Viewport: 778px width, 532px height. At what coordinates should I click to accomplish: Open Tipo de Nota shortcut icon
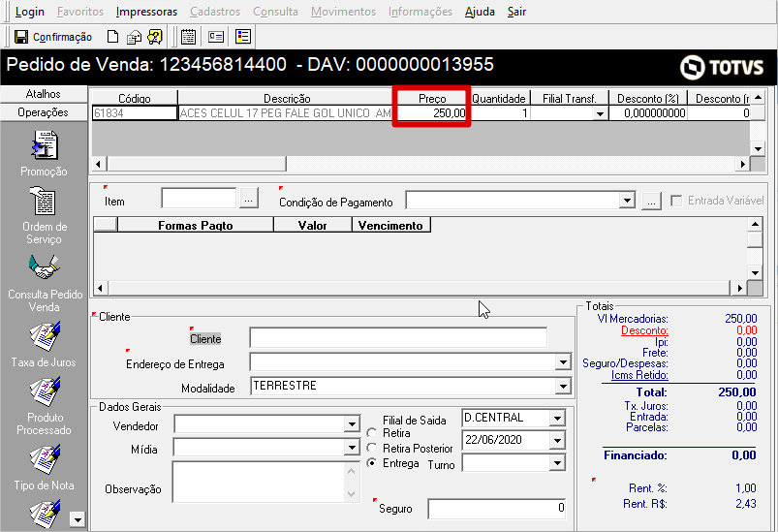(x=45, y=458)
